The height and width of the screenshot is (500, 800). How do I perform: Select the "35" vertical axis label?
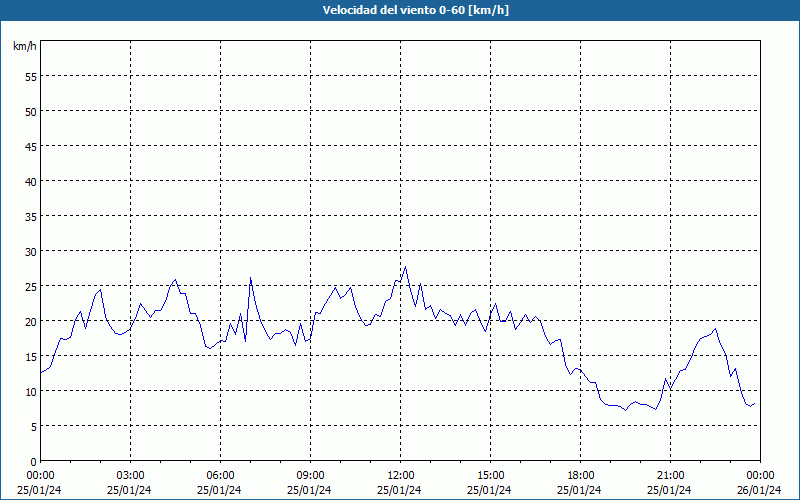point(31,217)
